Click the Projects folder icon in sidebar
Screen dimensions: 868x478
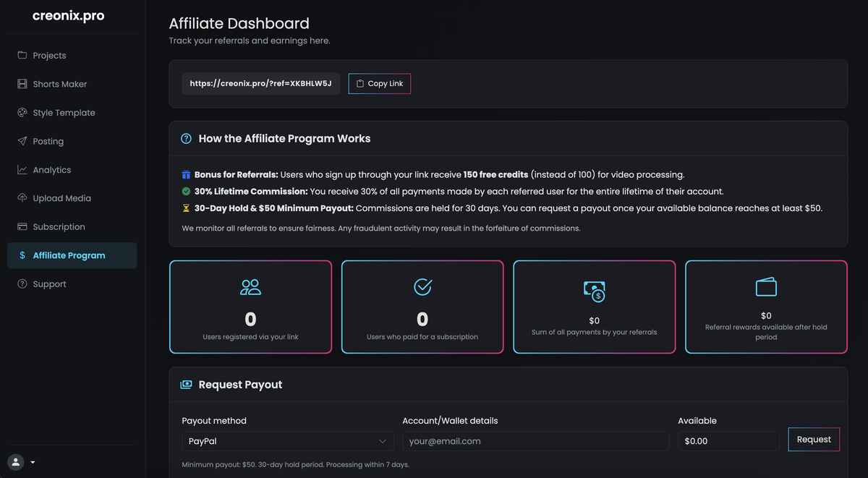coord(22,56)
